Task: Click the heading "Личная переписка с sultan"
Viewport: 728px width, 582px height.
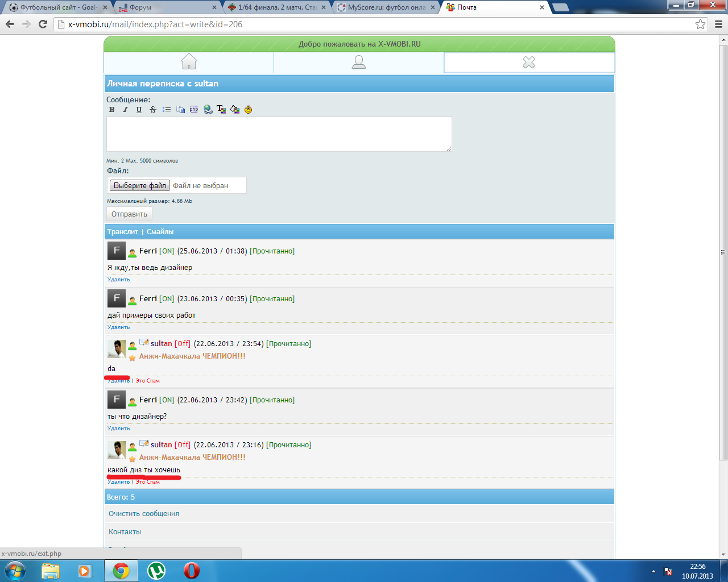Action: [163, 84]
